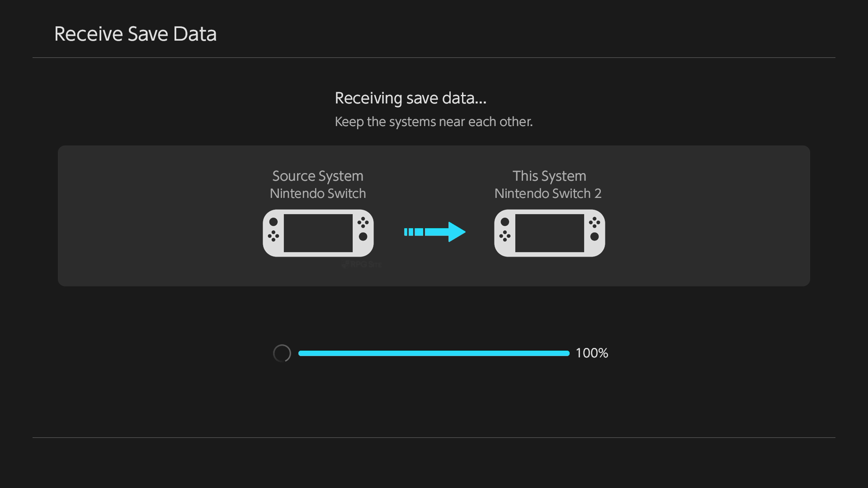Click 'Keep the systems near each other' message
The height and width of the screenshot is (488, 868).
tap(434, 122)
